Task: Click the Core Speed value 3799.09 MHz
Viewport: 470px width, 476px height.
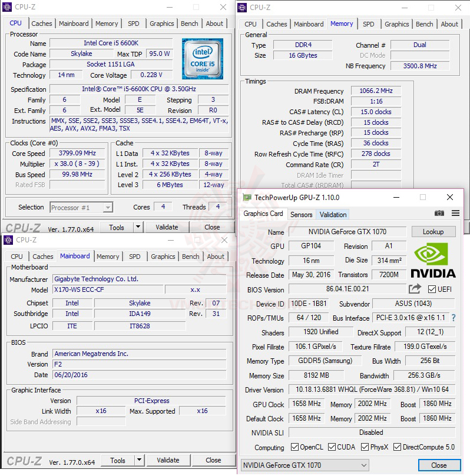Action: 77,153
